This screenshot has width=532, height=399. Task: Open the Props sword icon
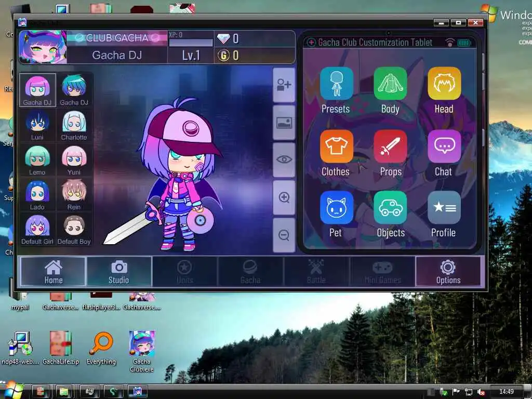tap(390, 146)
